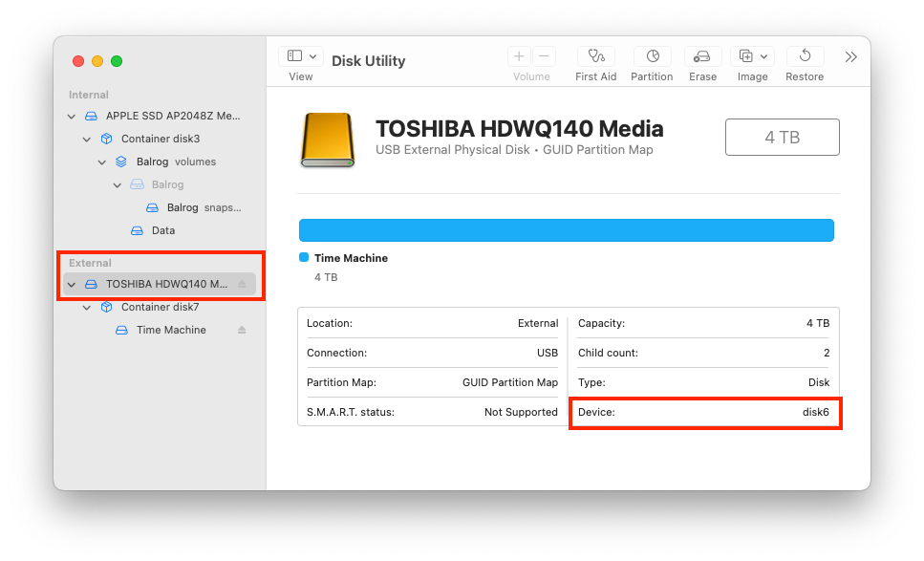Click the 4 TB capacity box

click(x=782, y=138)
